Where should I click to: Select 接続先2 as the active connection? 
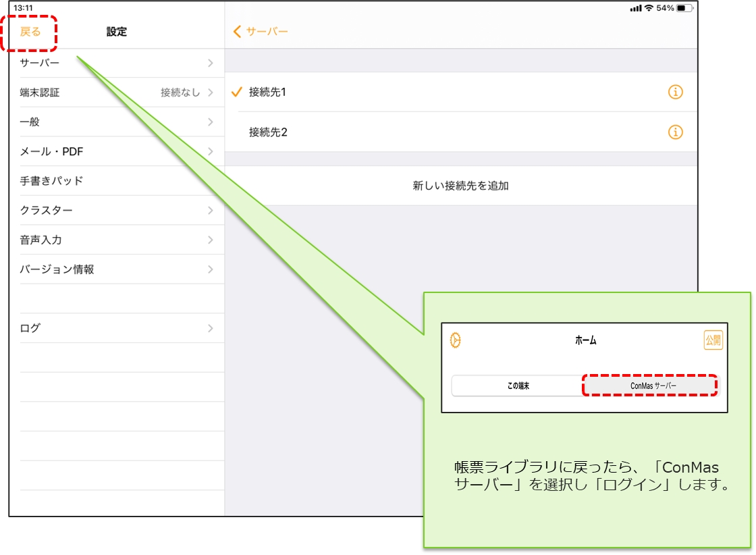pyautogui.click(x=269, y=132)
